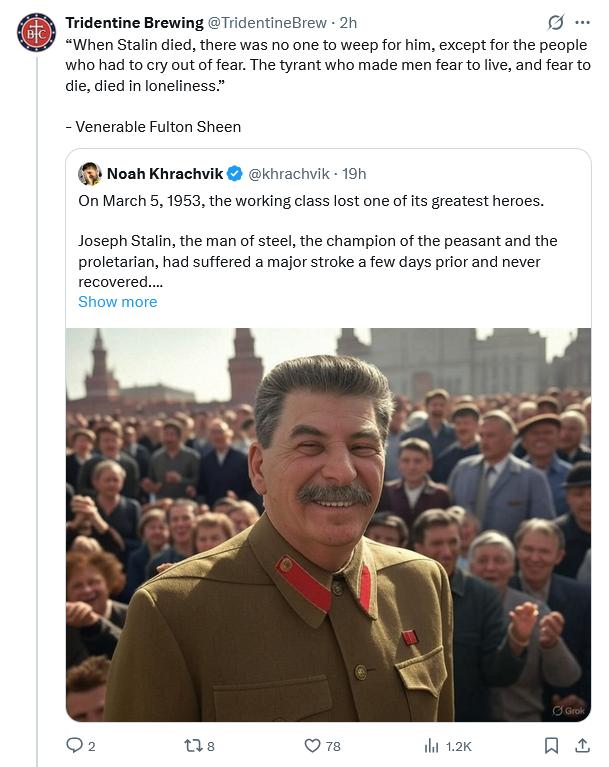Click the Grok explain icon on the post

point(556,23)
